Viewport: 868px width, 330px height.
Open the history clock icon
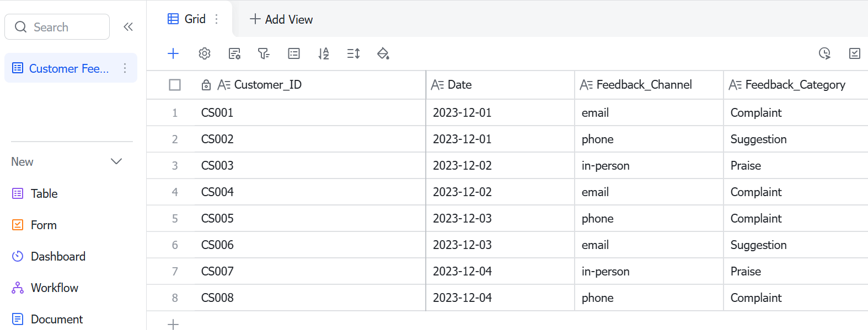pos(824,53)
